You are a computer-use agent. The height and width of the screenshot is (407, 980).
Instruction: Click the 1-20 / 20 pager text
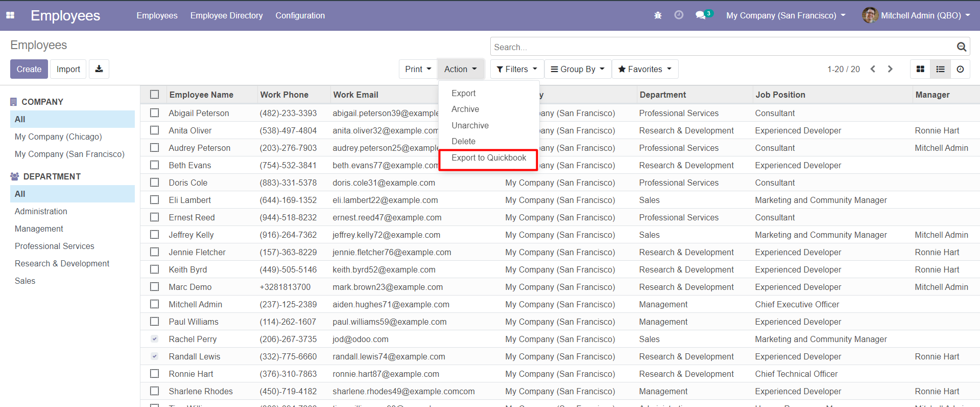point(843,69)
